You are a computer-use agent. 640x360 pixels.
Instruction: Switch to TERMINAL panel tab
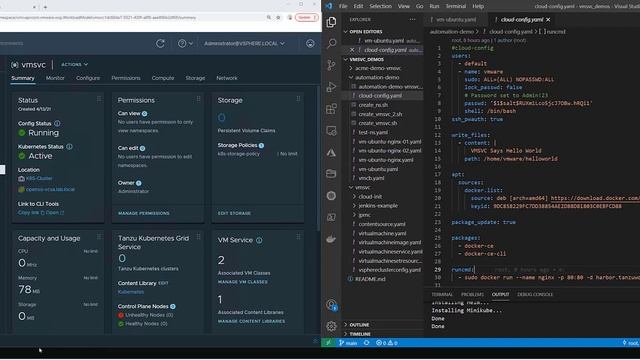click(442, 294)
